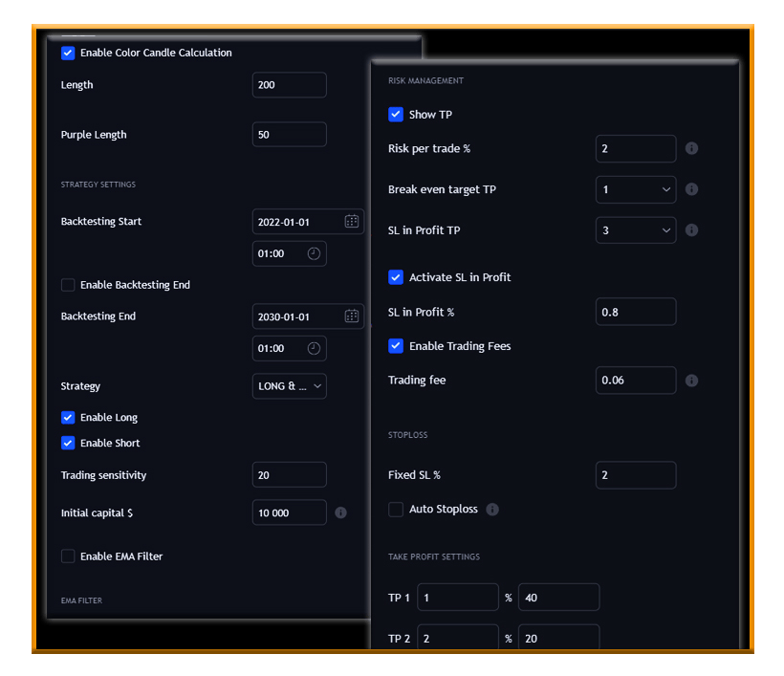Open clock picker for Backtesting Start time
This screenshot has height=676, width=784.
coord(314,253)
